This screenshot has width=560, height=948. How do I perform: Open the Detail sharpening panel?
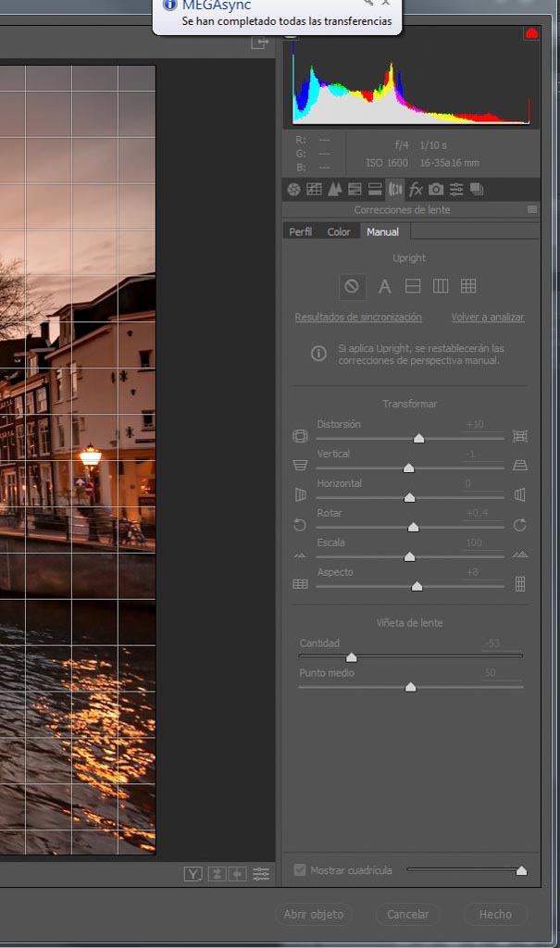pos(334,190)
